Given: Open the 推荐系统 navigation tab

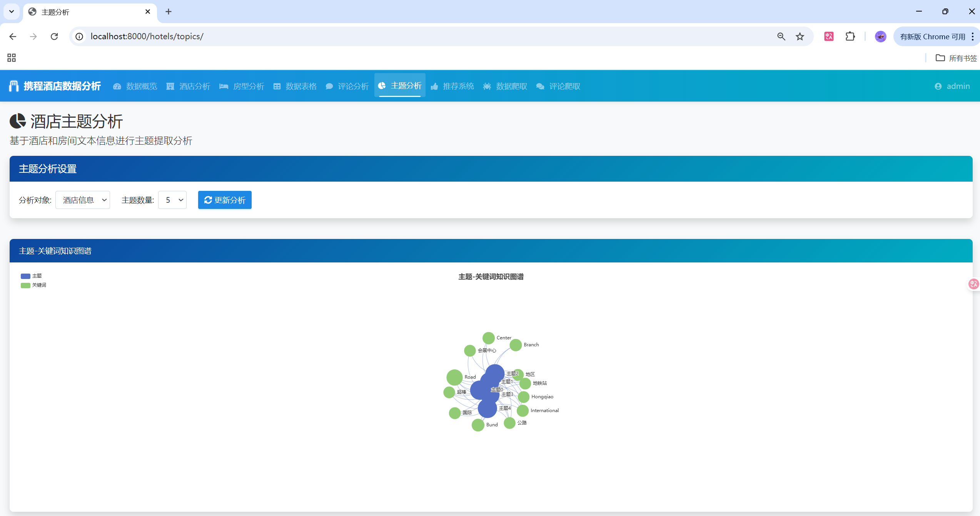Looking at the screenshot, I should point(452,86).
